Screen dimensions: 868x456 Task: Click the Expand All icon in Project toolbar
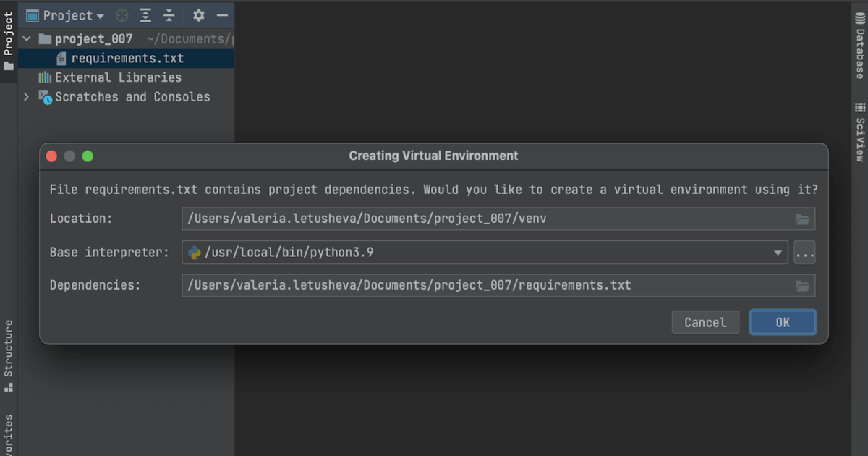pos(147,15)
